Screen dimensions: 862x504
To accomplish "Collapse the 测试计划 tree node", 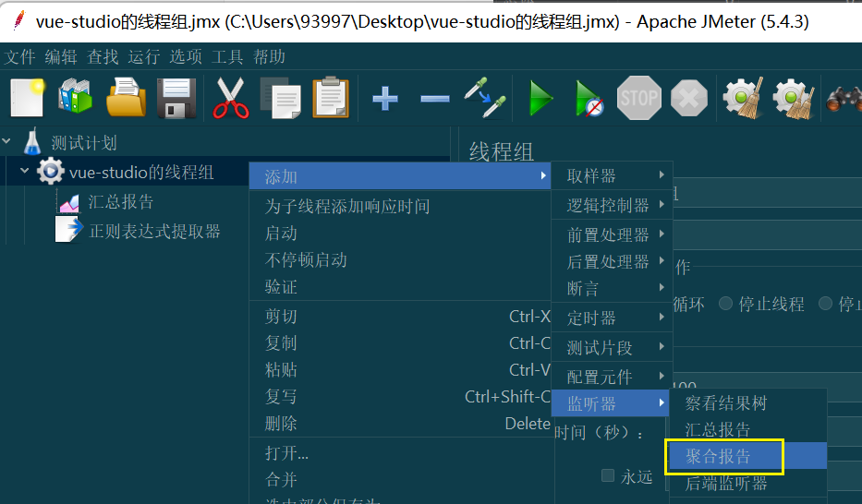I will tap(6, 141).
